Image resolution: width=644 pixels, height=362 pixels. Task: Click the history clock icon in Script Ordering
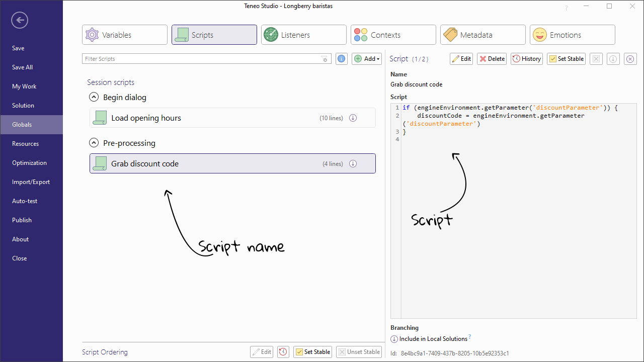tap(283, 352)
